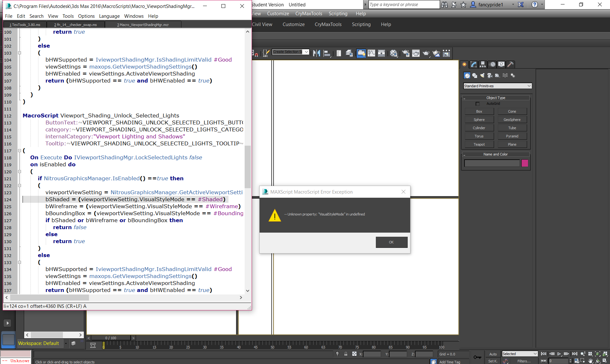The width and height of the screenshot is (610, 364).
Task: Select the Lights category icon
Action: coord(482,76)
